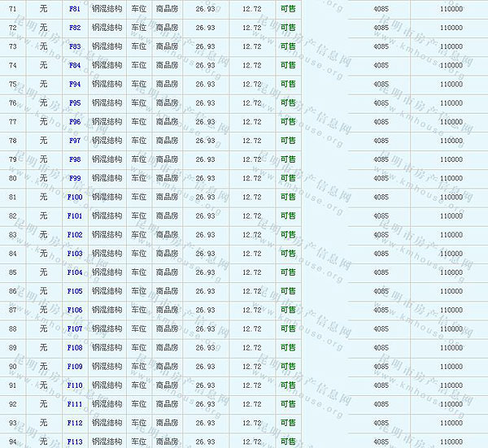Open the F106 unit link

[74, 310]
